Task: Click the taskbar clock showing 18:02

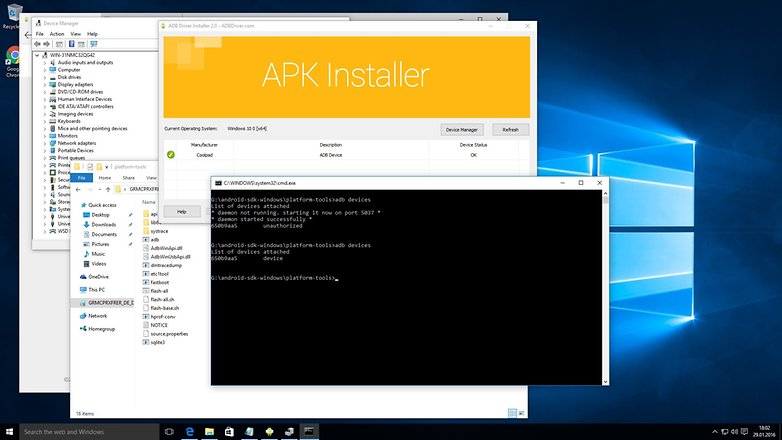Action: (x=764, y=432)
